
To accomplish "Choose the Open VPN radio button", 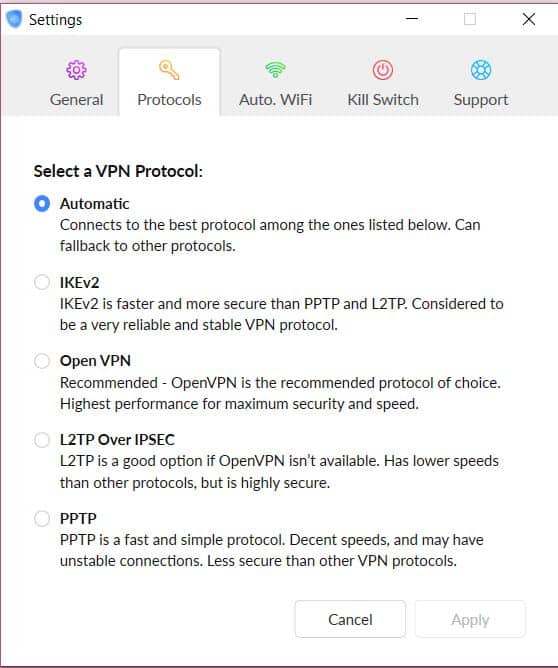I will tap(42, 361).
